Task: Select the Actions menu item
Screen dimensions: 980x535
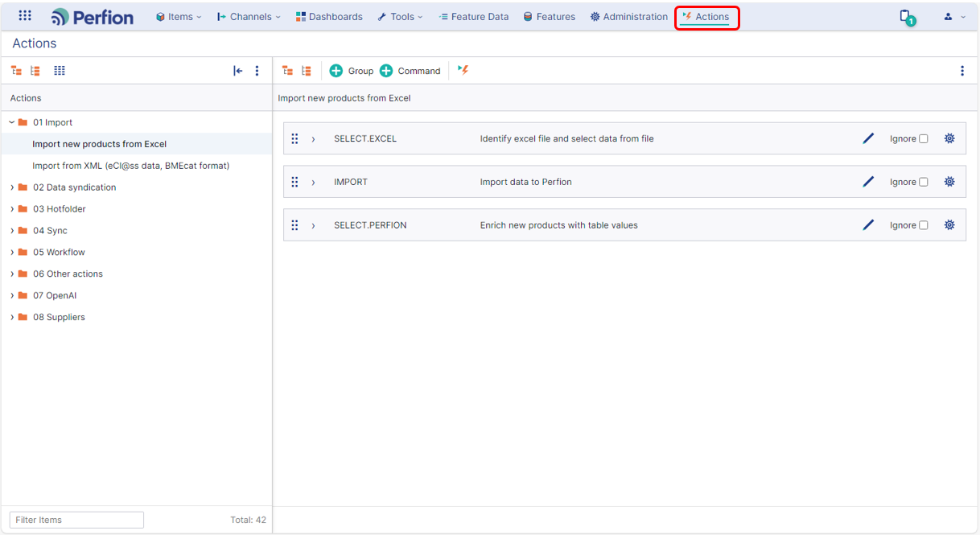Action: coord(706,17)
